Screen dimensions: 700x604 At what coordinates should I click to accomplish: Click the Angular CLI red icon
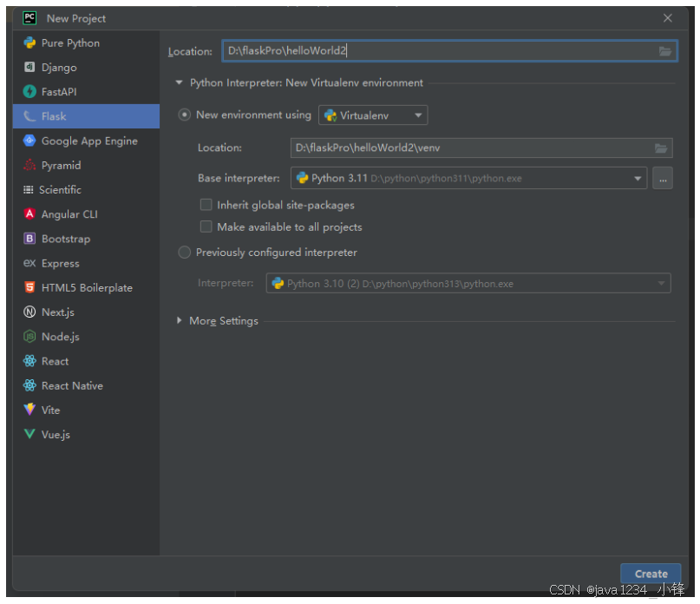29,214
